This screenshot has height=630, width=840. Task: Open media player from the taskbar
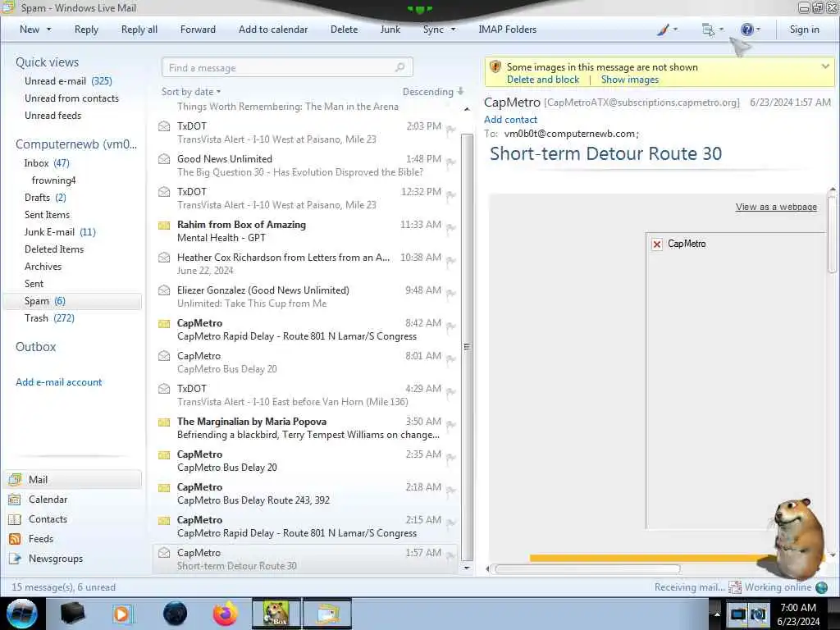[x=122, y=614]
